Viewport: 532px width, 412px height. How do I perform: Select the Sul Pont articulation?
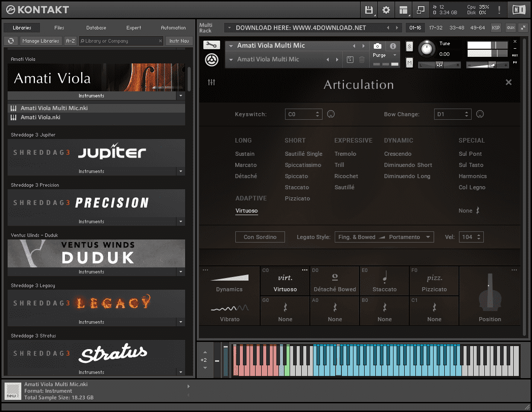point(470,154)
